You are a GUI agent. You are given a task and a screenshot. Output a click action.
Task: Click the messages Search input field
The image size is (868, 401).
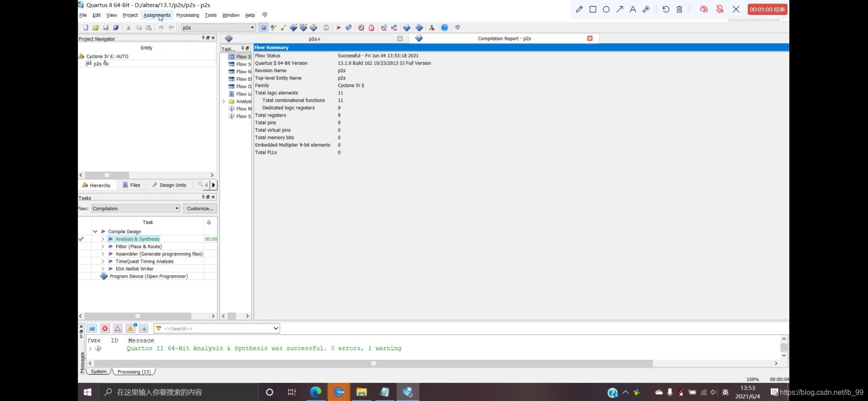217,328
